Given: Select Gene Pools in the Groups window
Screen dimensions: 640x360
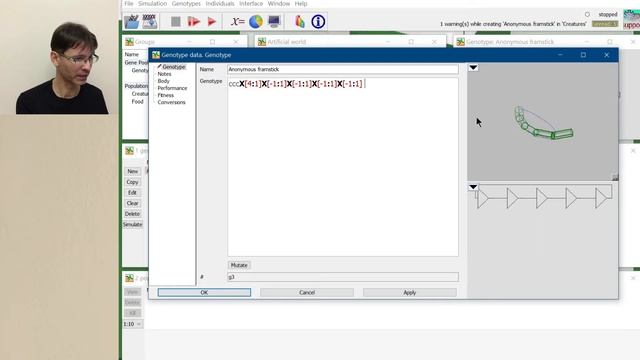Looking at the screenshot, I should click(137, 63).
